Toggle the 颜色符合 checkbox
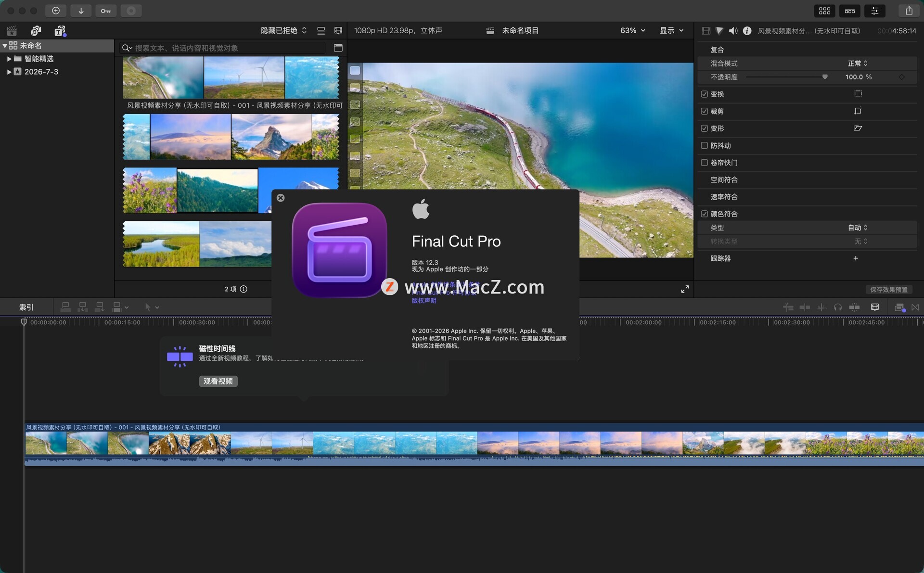The image size is (924, 573). pyautogui.click(x=705, y=214)
